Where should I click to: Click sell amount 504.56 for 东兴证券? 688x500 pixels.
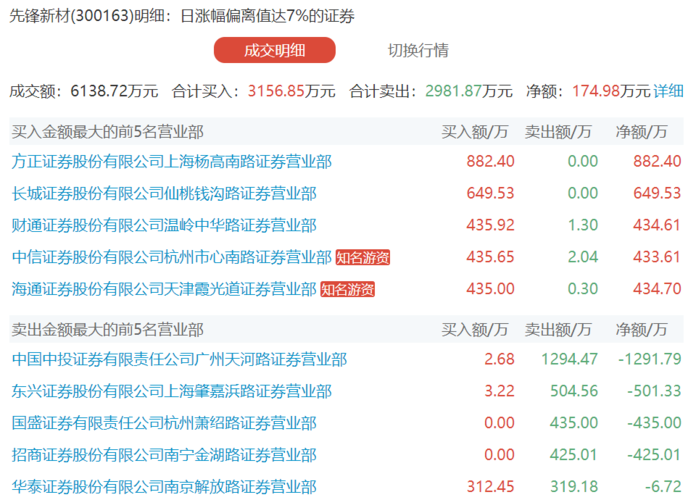[574, 391]
